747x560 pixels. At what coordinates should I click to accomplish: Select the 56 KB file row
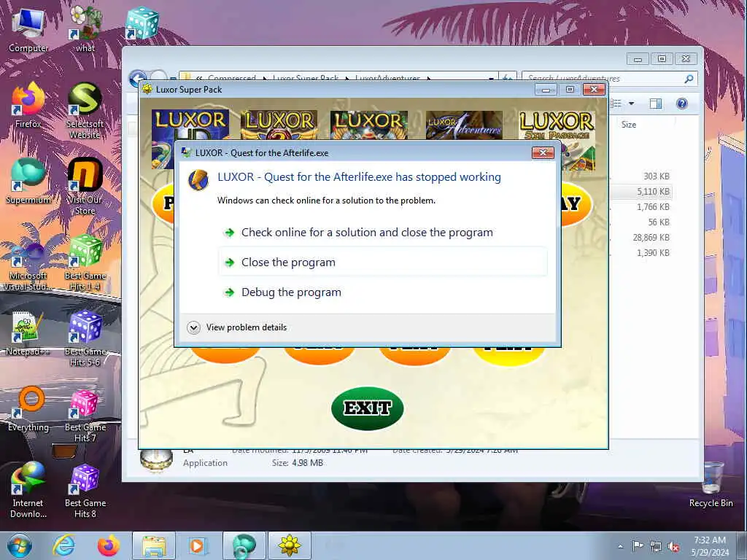(x=640, y=222)
